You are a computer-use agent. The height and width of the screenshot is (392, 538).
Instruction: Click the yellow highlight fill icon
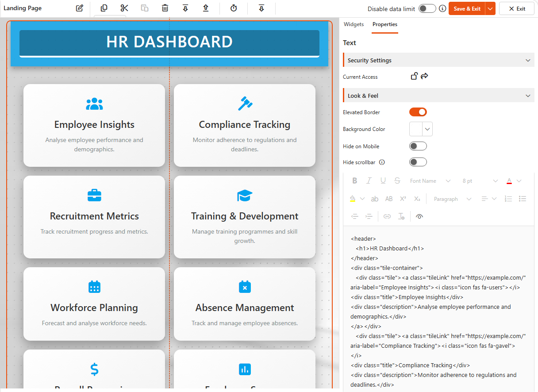(353, 199)
